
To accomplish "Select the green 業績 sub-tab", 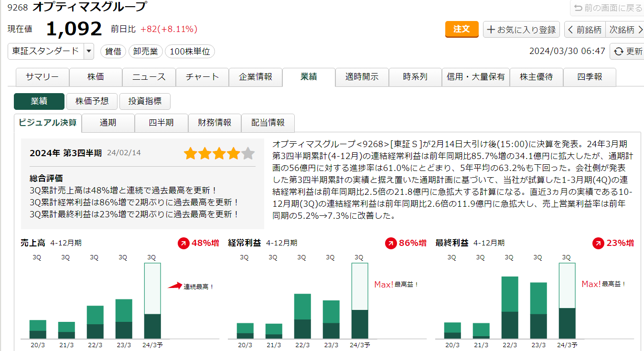I will (39, 101).
